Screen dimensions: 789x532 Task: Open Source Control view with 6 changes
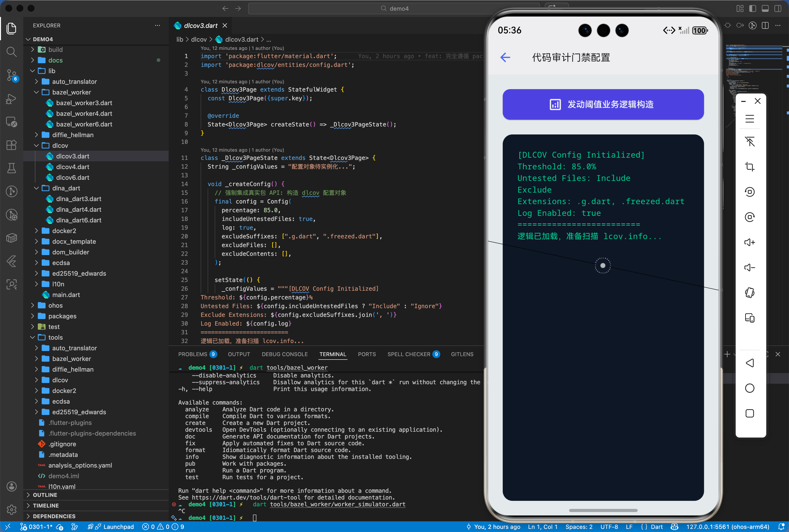(x=12, y=75)
